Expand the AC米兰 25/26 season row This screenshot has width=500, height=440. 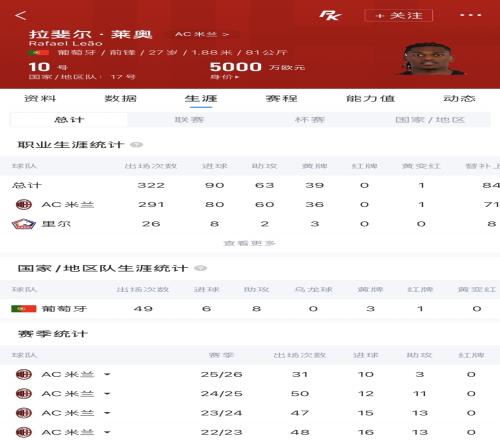coord(107,374)
